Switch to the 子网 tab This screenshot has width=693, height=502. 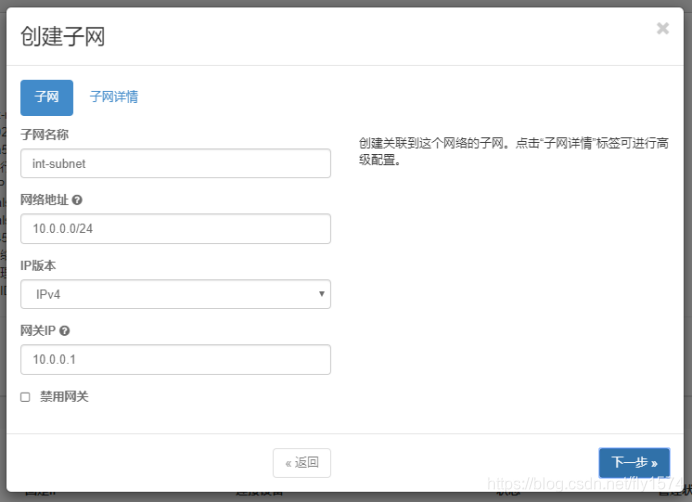point(47,98)
